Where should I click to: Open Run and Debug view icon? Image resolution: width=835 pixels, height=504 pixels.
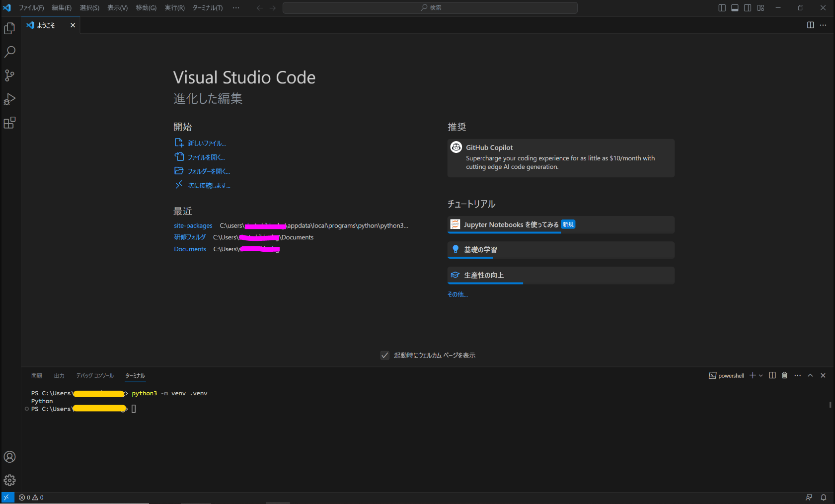pos(9,99)
